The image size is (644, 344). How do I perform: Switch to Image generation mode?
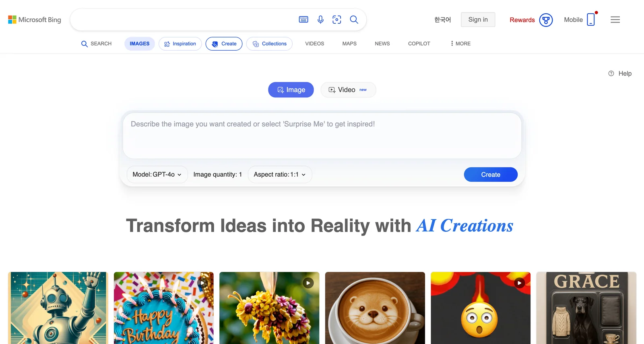tap(291, 90)
